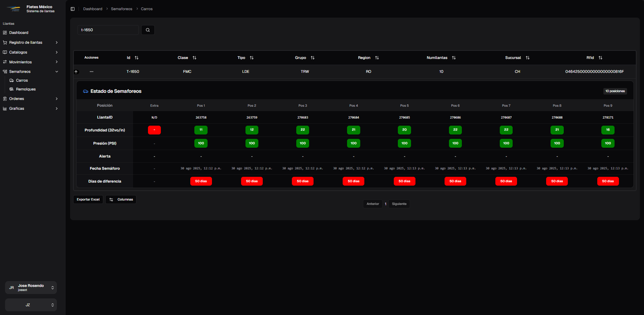
Task: Sort table by Clase column
Action: click(x=194, y=58)
